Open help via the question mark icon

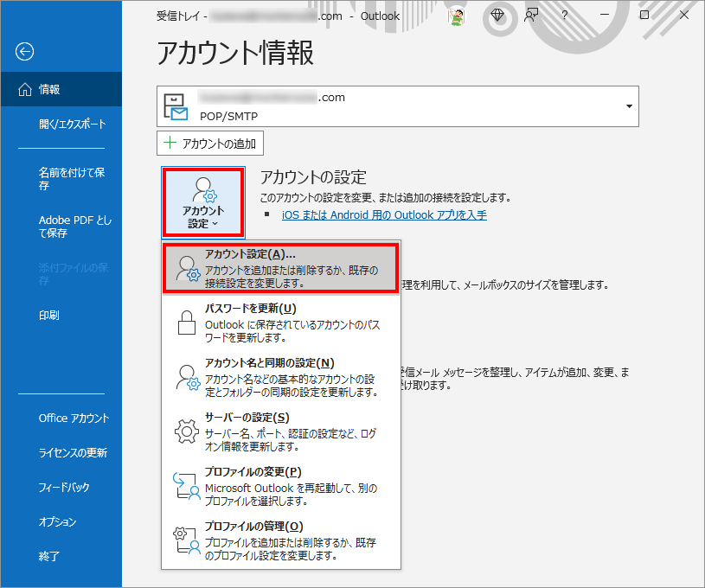565,16
